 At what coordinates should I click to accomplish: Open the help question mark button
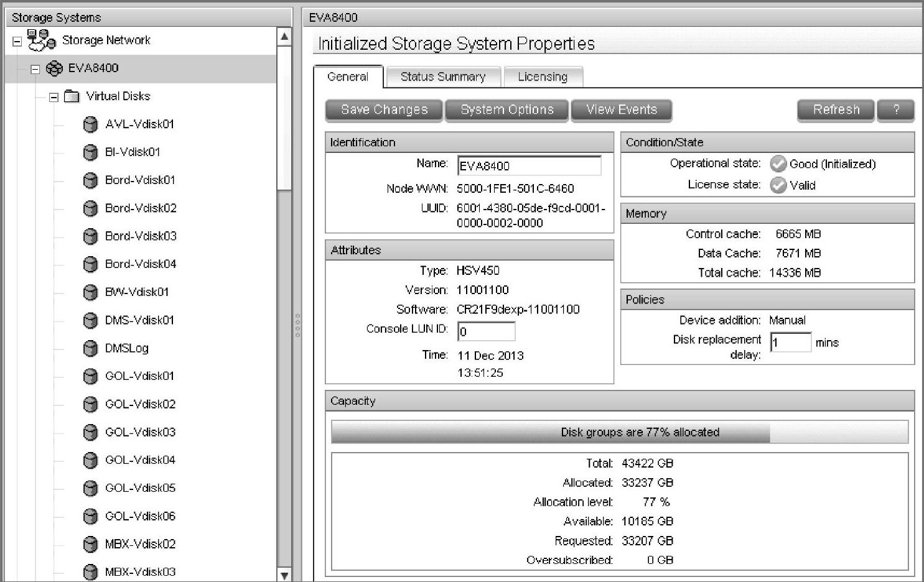[895, 110]
